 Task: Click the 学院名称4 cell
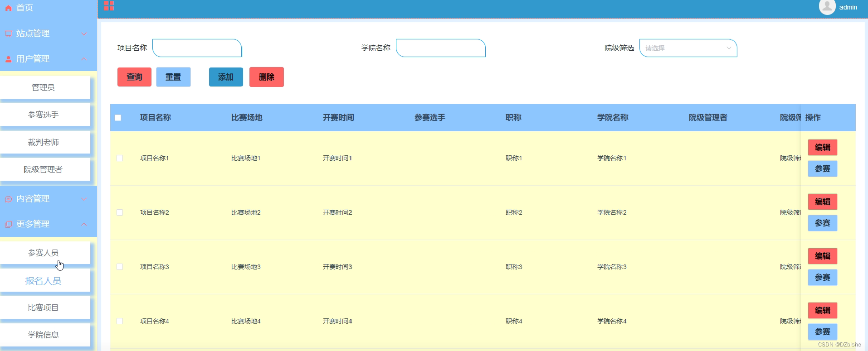click(612, 321)
